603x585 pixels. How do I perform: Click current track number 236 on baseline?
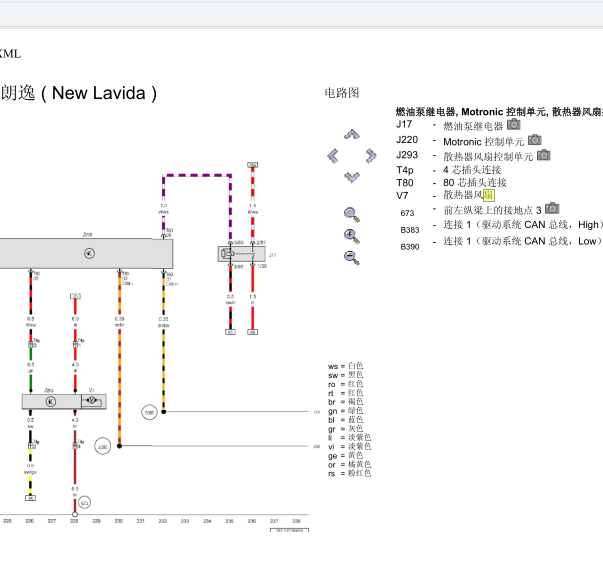[x=252, y=521]
